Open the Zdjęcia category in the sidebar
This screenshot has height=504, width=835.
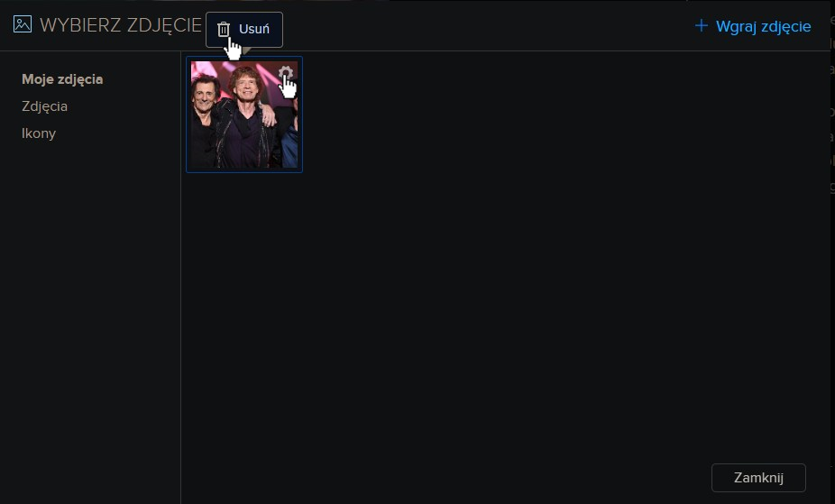[x=45, y=106]
